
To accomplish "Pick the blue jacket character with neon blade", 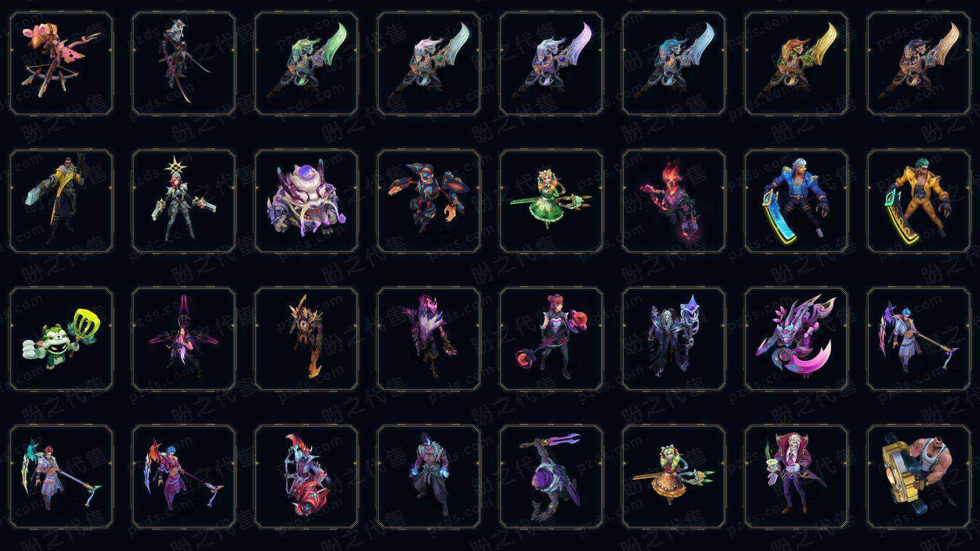I will pyautogui.click(x=796, y=201).
